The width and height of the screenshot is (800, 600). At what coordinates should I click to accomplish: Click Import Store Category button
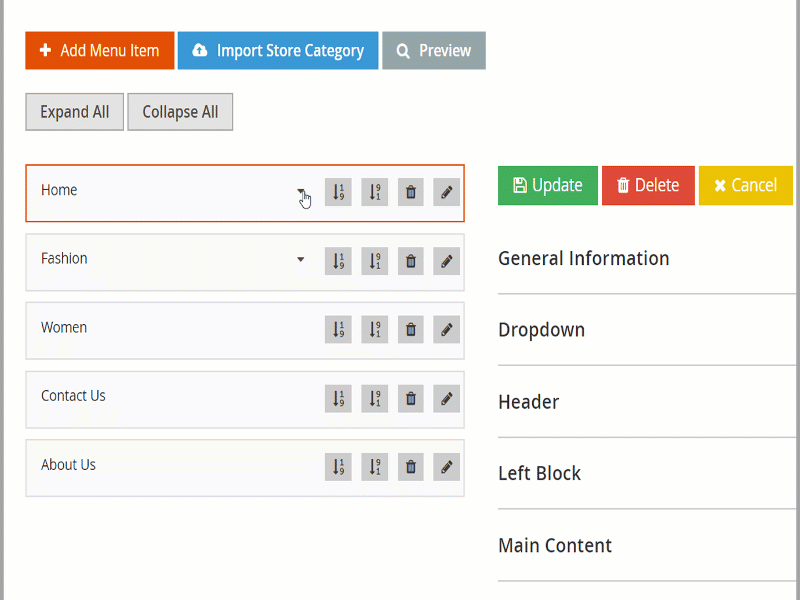click(x=278, y=51)
